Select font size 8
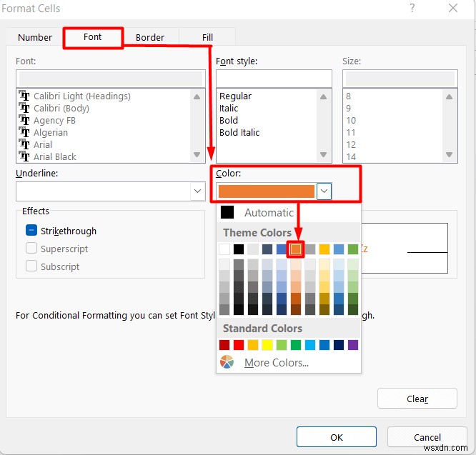Image resolution: width=476 pixels, height=455 pixels. click(348, 96)
